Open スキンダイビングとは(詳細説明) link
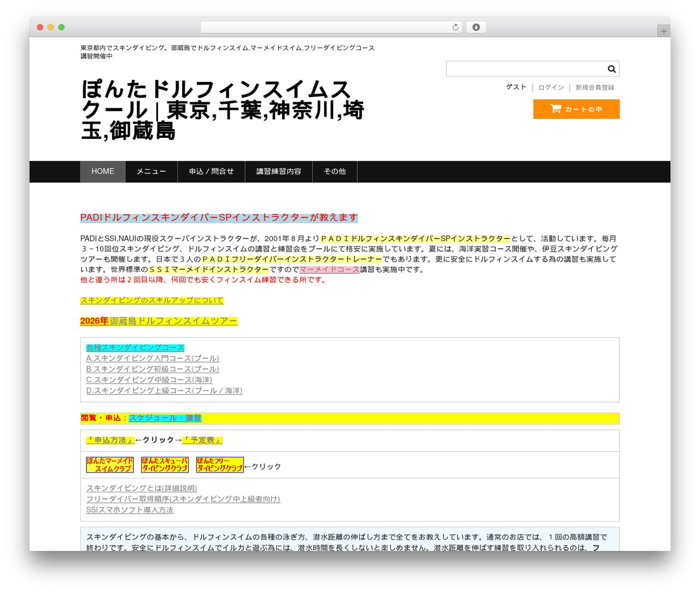The image size is (700, 593). [142, 489]
